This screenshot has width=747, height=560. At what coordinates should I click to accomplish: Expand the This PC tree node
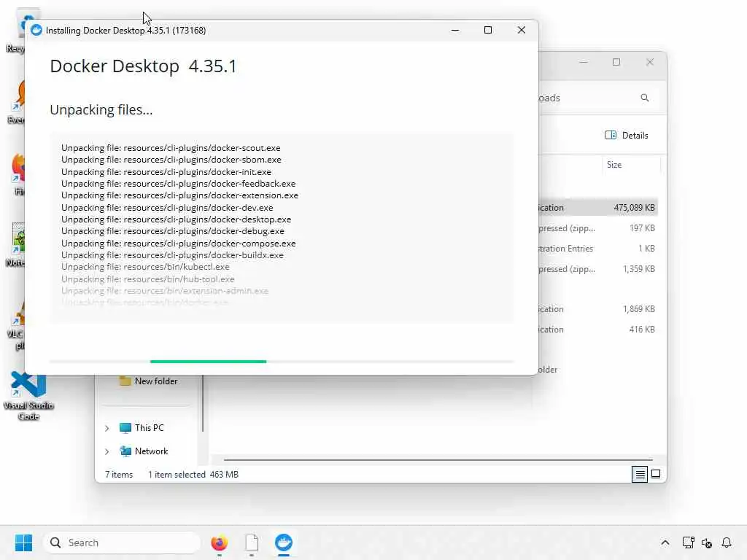(x=107, y=428)
